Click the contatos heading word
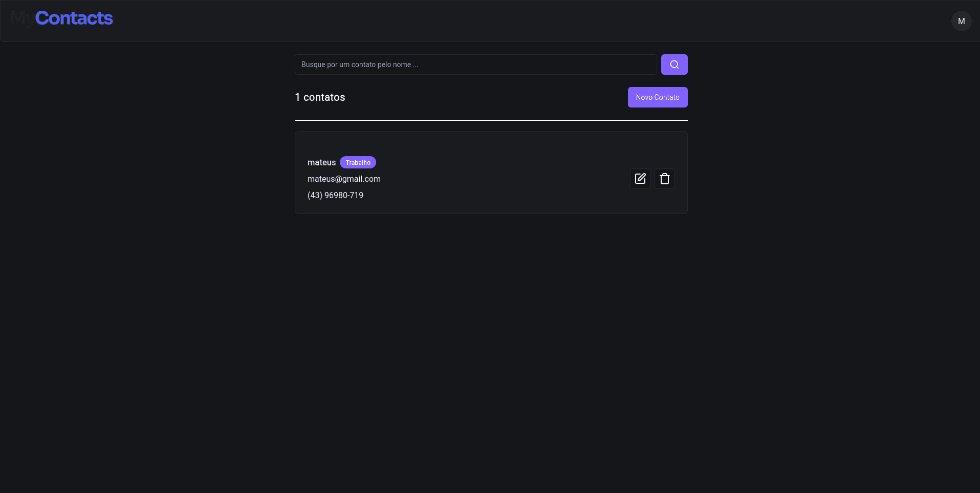Viewport: 980px width, 493px height. pos(324,97)
